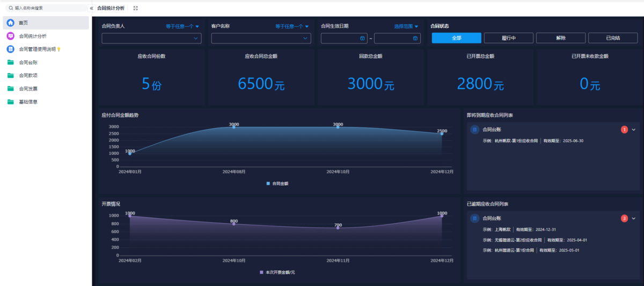Toggle 本次开票金额/元 legend marker
This screenshot has height=286, width=644.
click(x=261, y=272)
